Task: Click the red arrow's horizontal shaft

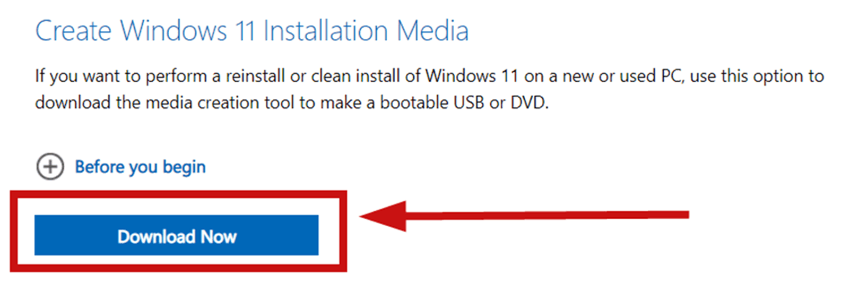Action: tap(548, 215)
